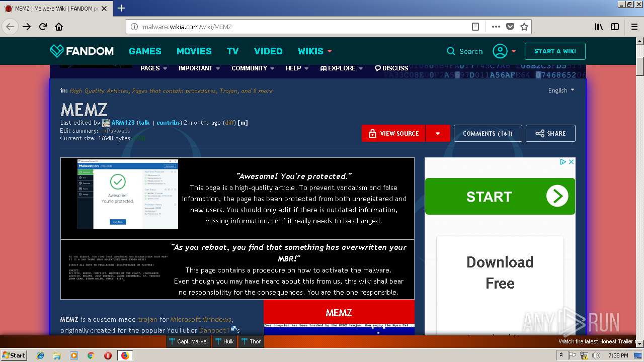Show sidebars icon in Firefox toolbar
Viewport: 644px width, 362px height.
(x=615, y=27)
